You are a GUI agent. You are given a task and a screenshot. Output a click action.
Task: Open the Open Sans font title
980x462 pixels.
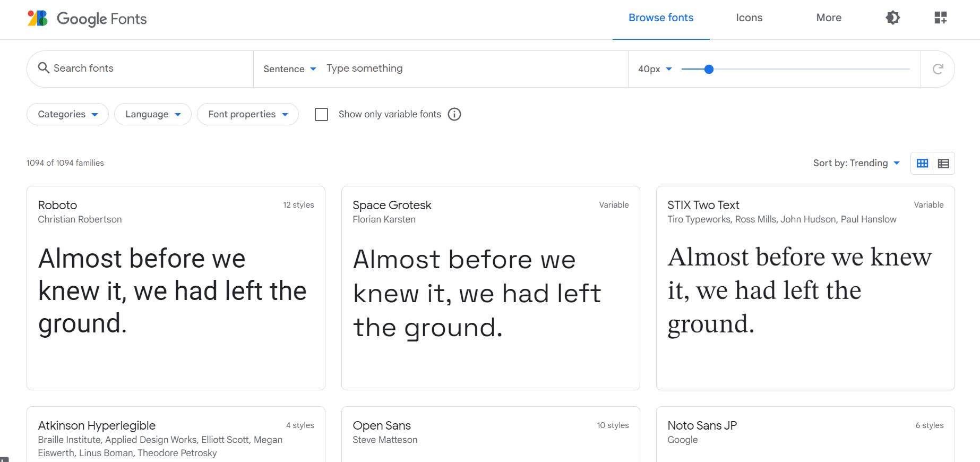(x=382, y=425)
